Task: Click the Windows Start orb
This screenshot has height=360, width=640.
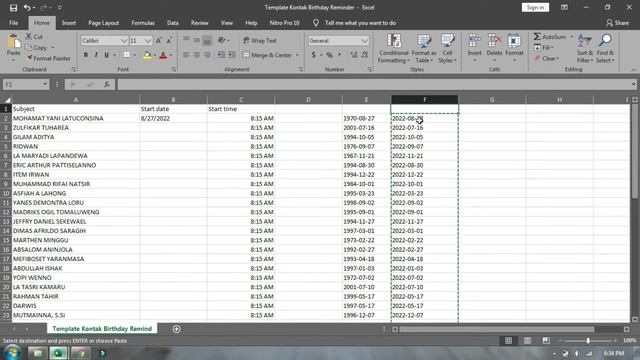Action: coord(13,353)
